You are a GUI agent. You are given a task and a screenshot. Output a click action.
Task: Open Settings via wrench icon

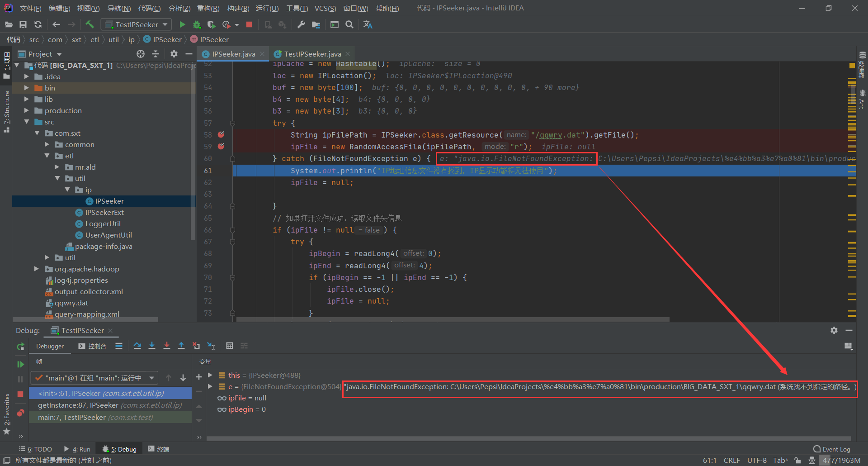coord(301,24)
